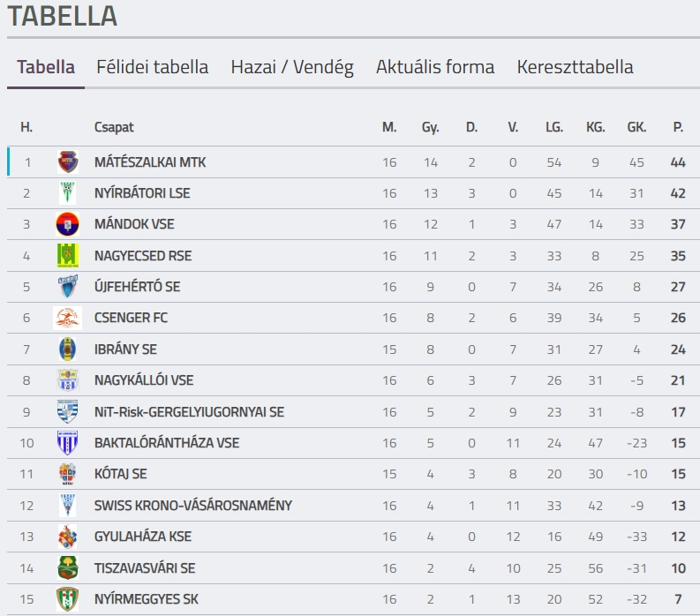Open the Nagykállói VSE team link
This screenshot has width=700, height=616.
[x=144, y=380]
